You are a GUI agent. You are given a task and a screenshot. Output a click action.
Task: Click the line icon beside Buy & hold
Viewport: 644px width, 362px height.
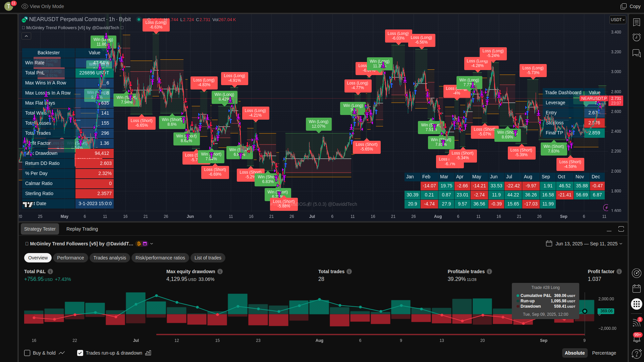(62, 353)
